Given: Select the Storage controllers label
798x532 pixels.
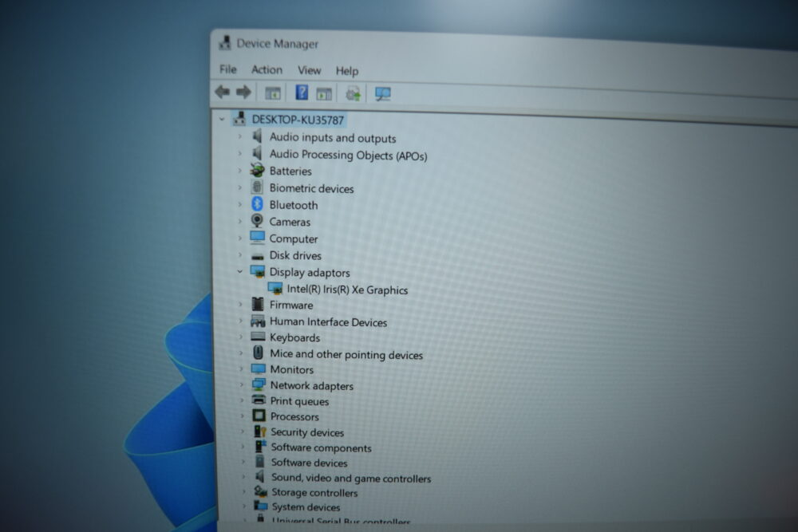Looking at the screenshot, I should 314,492.
